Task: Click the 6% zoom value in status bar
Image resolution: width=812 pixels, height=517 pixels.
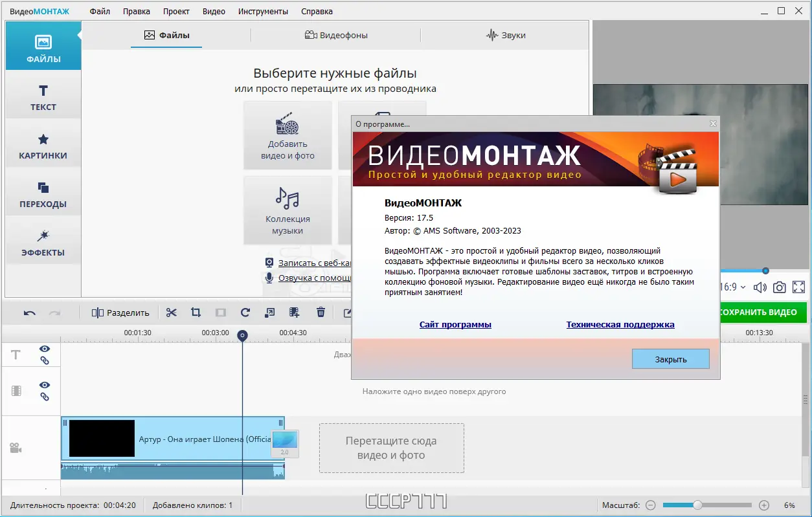Action: coord(789,505)
